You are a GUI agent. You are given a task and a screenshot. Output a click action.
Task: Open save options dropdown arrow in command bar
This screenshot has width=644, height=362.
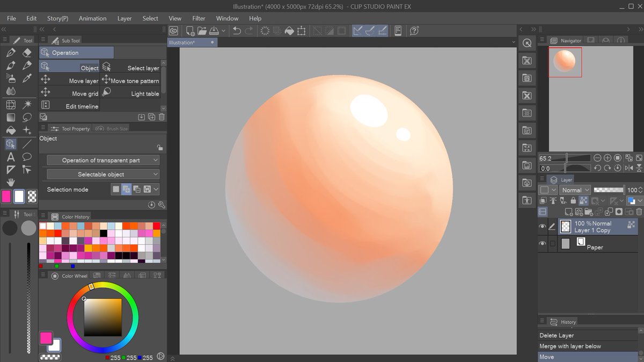pyautogui.click(x=222, y=31)
